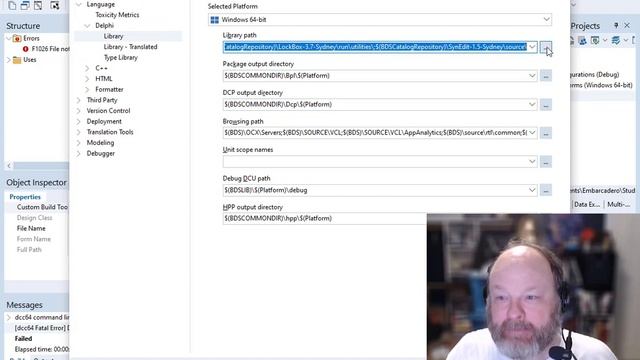Image resolution: width=640 pixels, height=360 pixels.
Task: Collapse the Errors node in Structure
Action: pos(9,38)
